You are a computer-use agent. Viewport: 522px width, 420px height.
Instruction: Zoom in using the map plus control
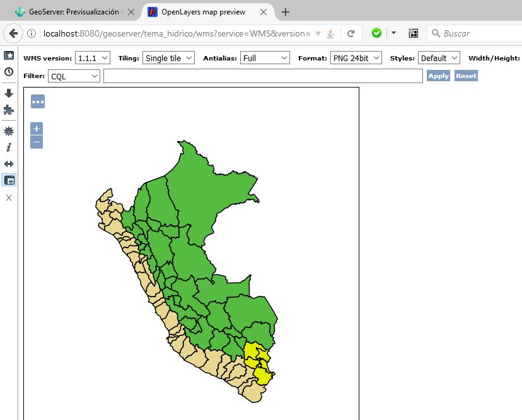tap(36, 128)
